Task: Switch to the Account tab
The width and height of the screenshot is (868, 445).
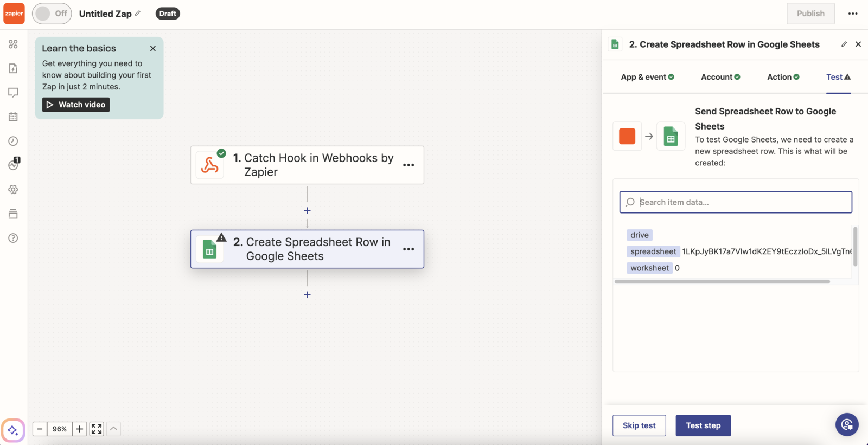Action: [720, 77]
